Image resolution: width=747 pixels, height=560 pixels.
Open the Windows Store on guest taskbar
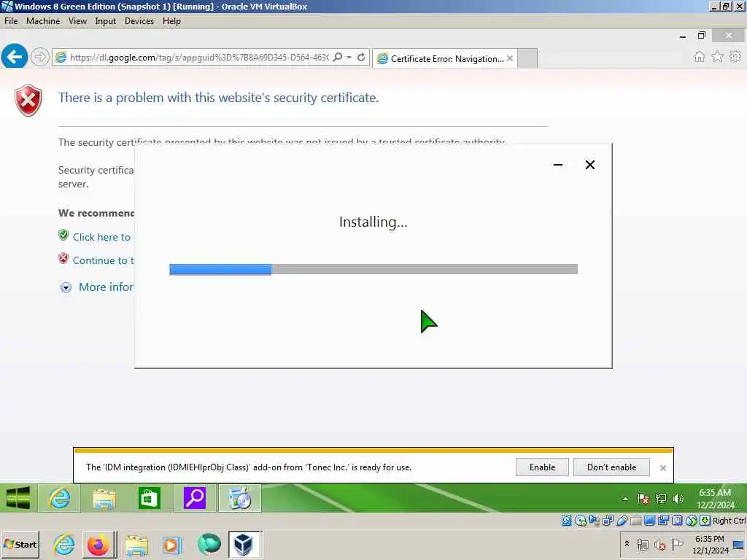[x=149, y=499]
